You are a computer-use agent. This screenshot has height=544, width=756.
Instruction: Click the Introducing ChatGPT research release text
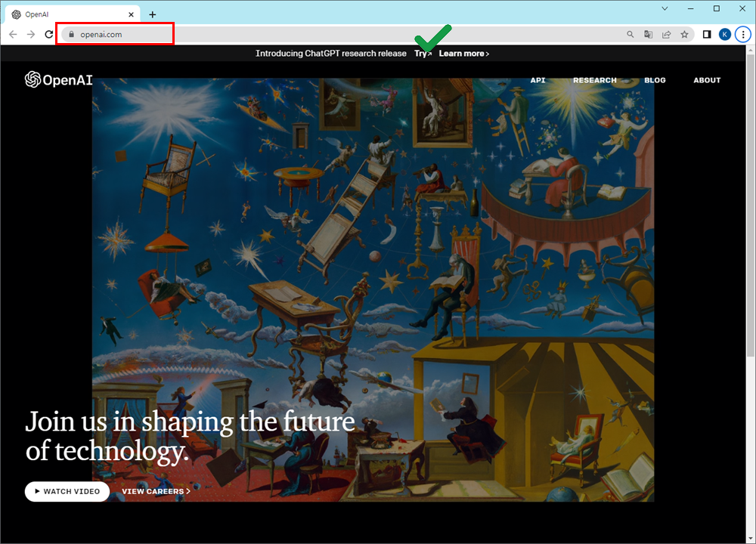click(331, 54)
